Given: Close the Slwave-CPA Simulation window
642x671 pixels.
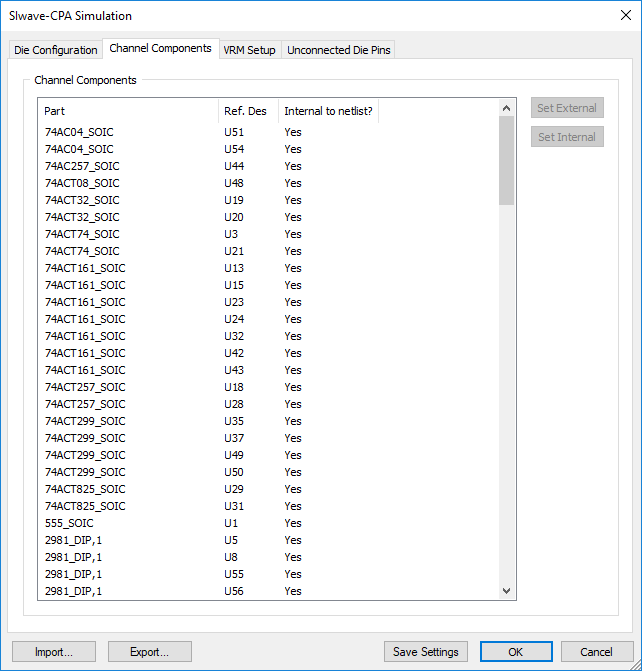Looking at the screenshot, I should tap(626, 15).
